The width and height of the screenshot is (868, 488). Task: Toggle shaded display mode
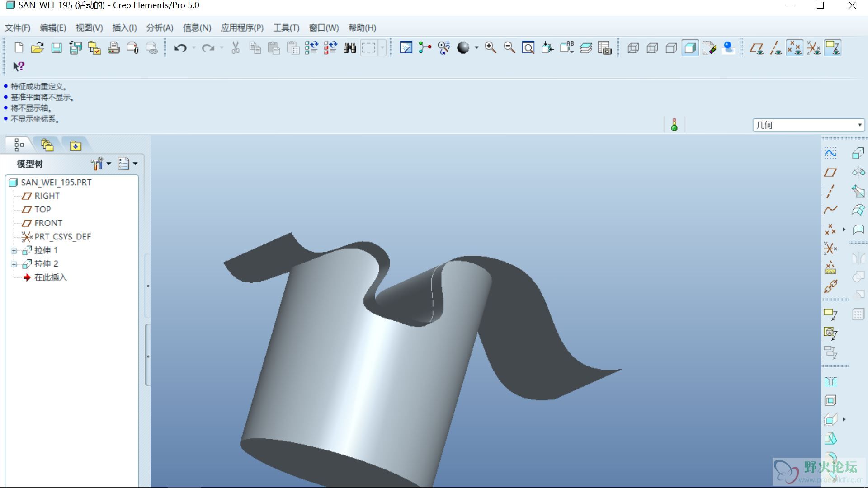690,48
